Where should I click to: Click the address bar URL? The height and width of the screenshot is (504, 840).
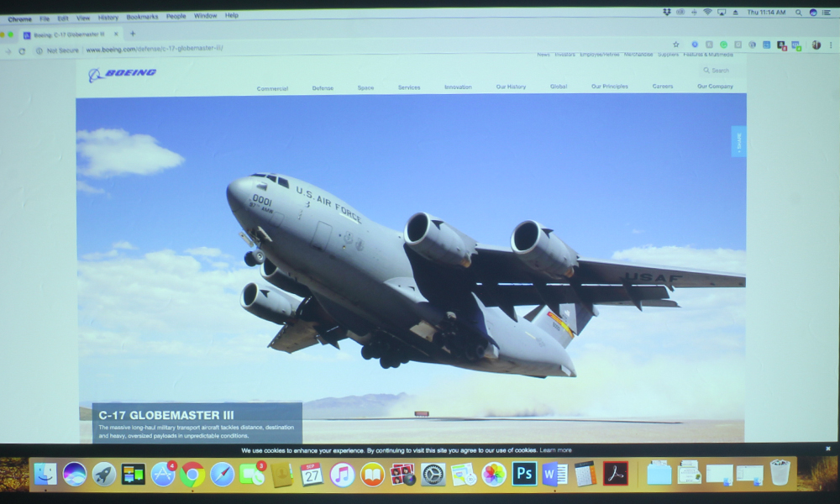155,49
